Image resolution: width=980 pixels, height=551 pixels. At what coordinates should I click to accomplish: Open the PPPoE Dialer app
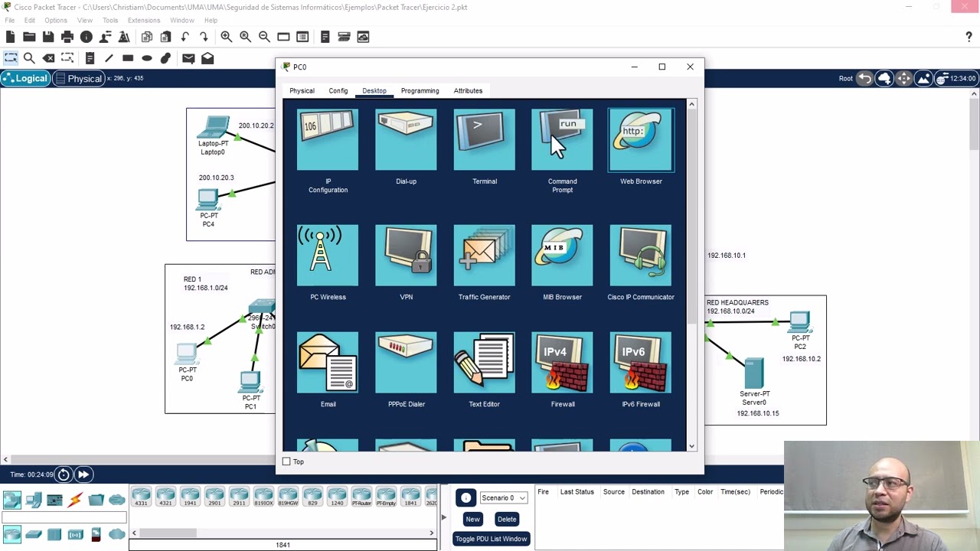pos(406,362)
